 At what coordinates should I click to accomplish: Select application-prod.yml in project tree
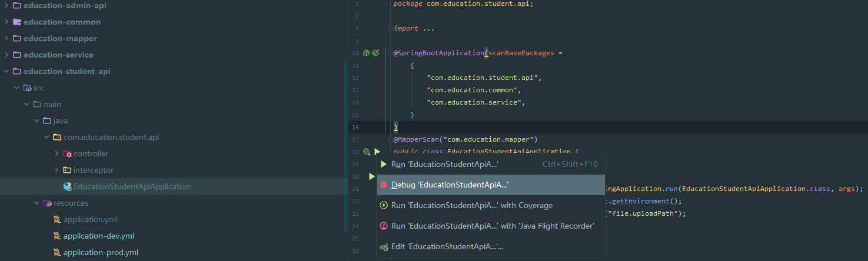pos(101,252)
